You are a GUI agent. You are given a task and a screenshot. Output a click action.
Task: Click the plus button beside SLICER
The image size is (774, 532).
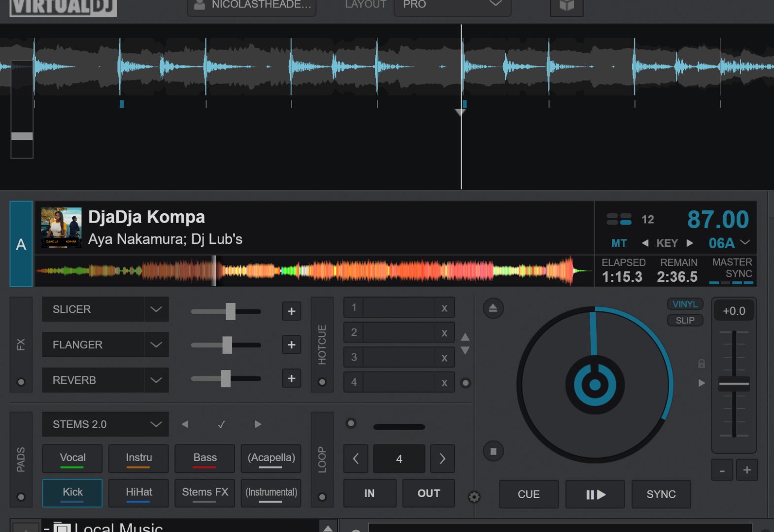(292, 311)
